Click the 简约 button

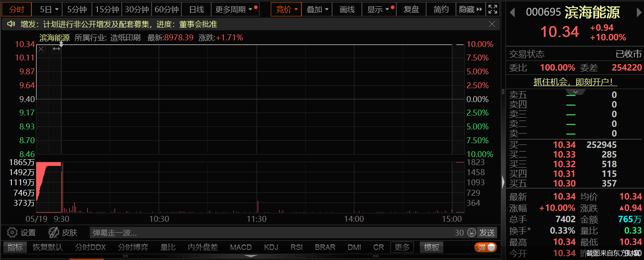tap(441, 9)
